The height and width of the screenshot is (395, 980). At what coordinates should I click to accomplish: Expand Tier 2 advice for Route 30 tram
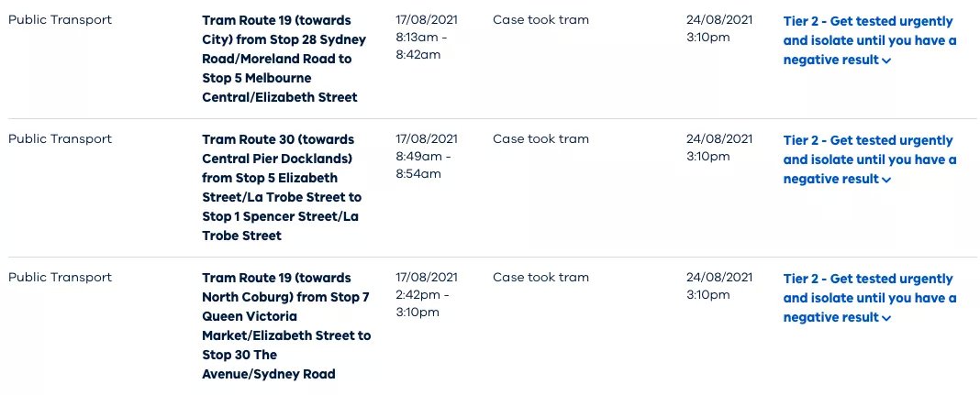coord(869,159)
